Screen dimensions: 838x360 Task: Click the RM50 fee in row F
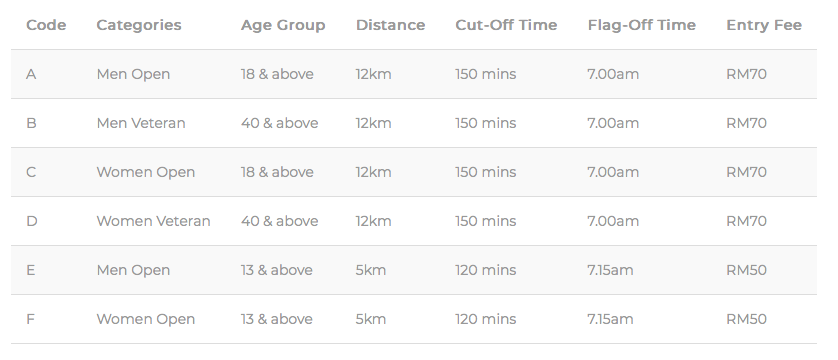[746, 319]
